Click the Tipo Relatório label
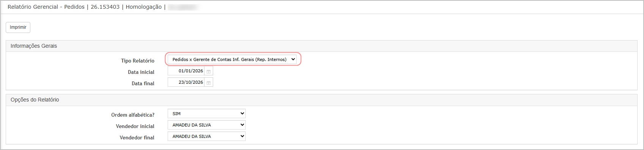 pyautogui.click(x=138, y=61)
